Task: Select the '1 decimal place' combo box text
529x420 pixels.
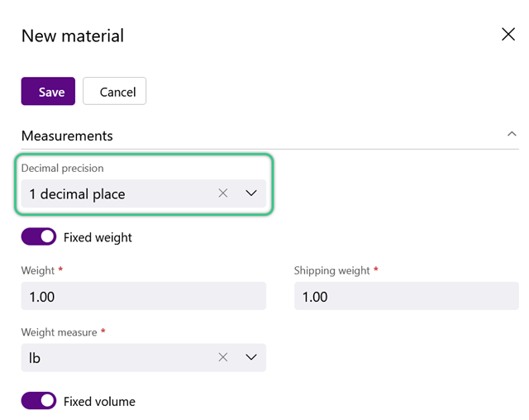Action: click(77, 194)
